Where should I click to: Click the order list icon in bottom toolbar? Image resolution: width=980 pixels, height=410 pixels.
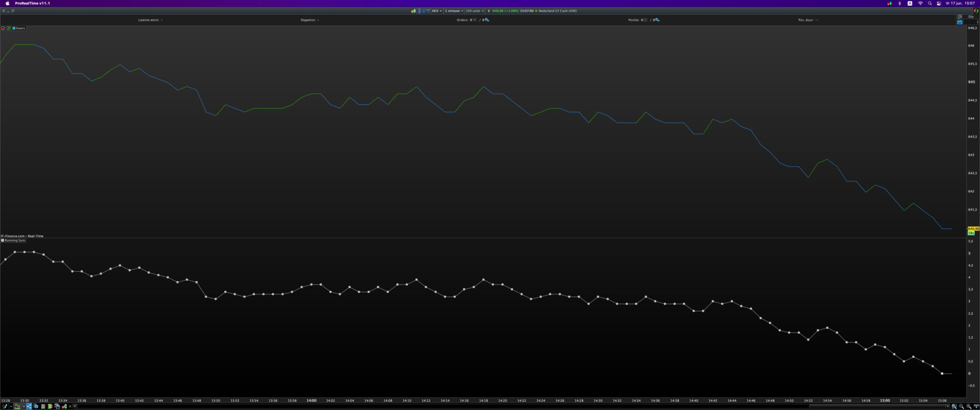point(43,407)
